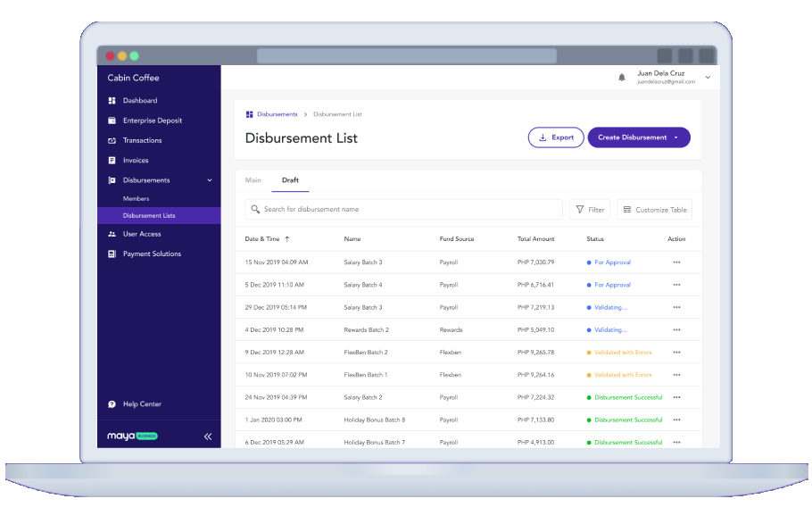Click the Export button
Image resolution: width=812 pixels, height=507 pixels.
[556, 137]
